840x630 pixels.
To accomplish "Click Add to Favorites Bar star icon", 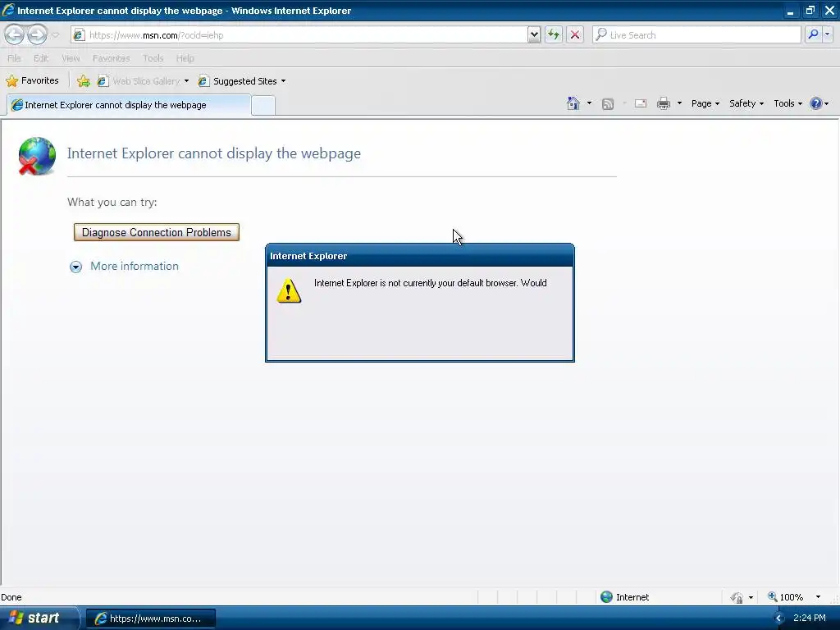I will click(84, 81).
